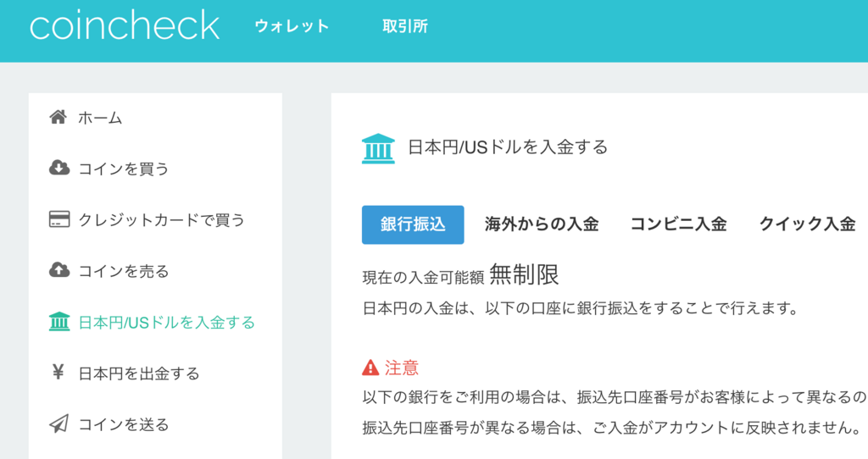Click the 日本円の入金は、以下の口座に description line
This screenshot has width=868, height=459.
(580, 308)
